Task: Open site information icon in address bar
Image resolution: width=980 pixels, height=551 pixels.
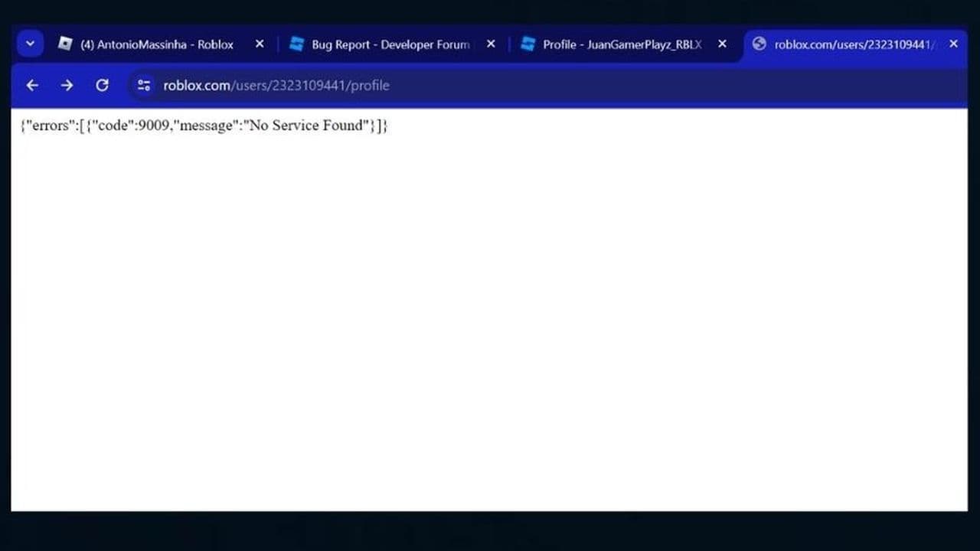Action: [x=144, y=85]
